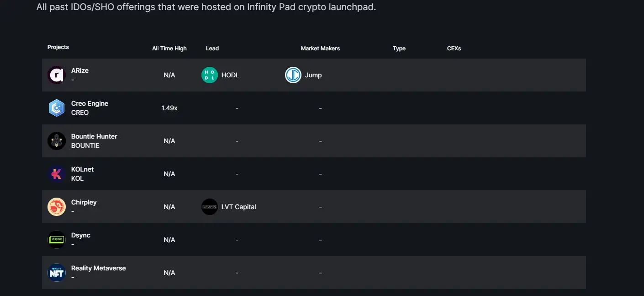644x296 pixels.
Task: Sort by the Projects column header
Action: 58,47
